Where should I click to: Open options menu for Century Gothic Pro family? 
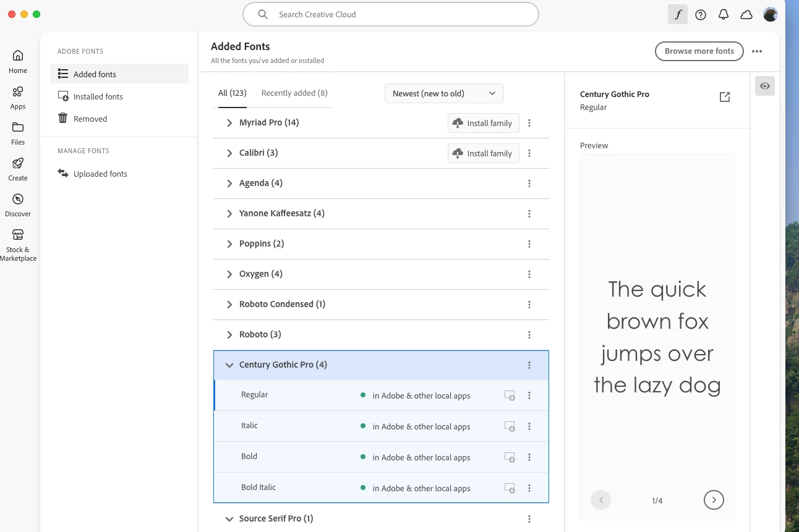[529, 365]
